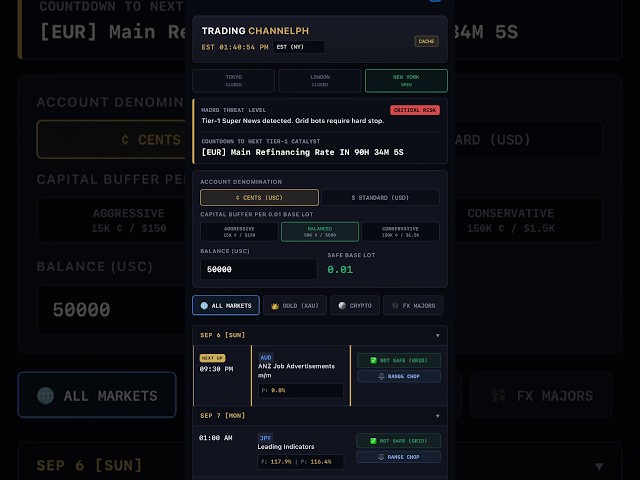Choose the Conservative capital buffer option

(400, 232)
